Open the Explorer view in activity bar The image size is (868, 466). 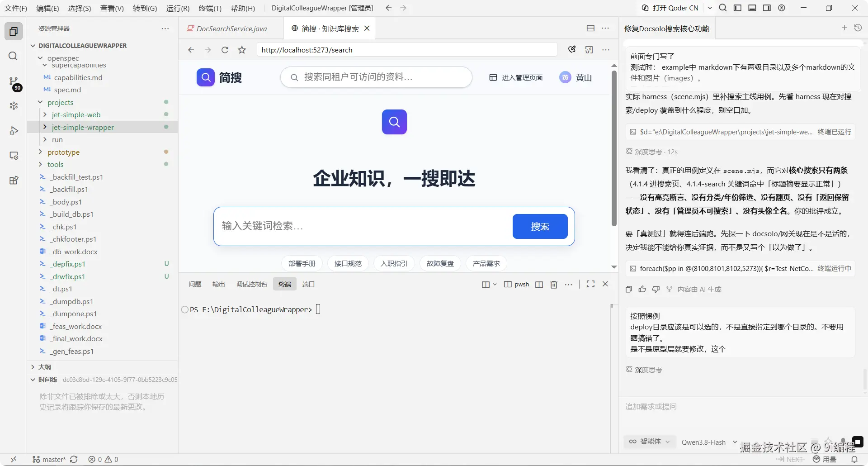(x=14, y=31)
